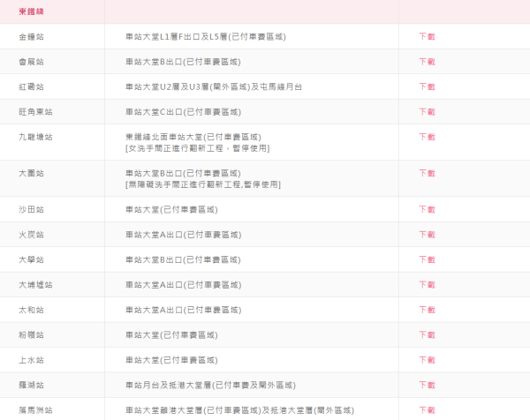Image resolution: width=530 pixels, height=420 pixels.
Task: Select 下載 link for 大圍站
Action: click(x=427, y=174)
